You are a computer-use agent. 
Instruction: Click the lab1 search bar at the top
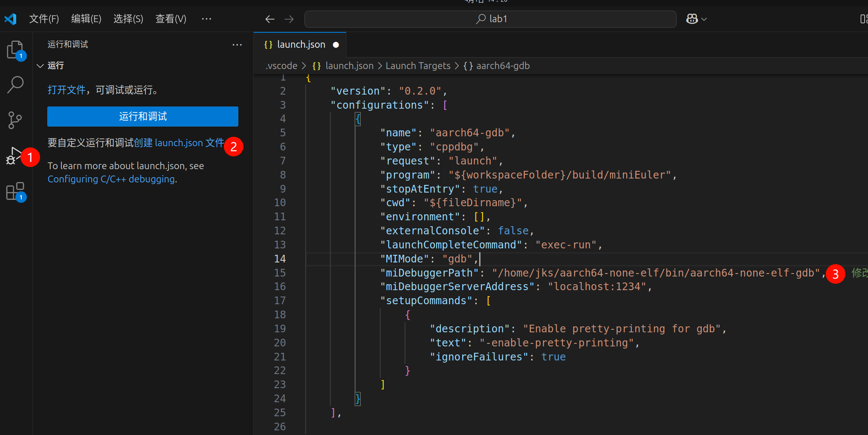click(489, 19)
